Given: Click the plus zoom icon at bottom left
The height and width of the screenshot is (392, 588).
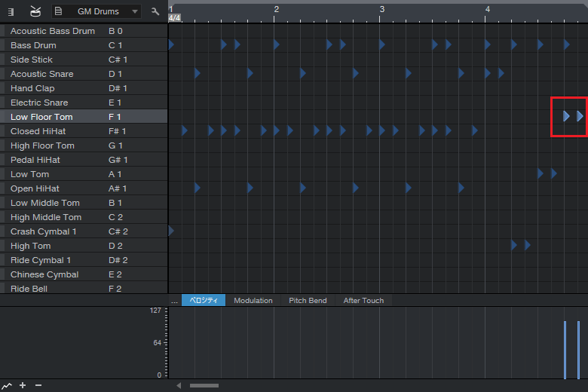Looking at the screenshot, I should point(23,385).
